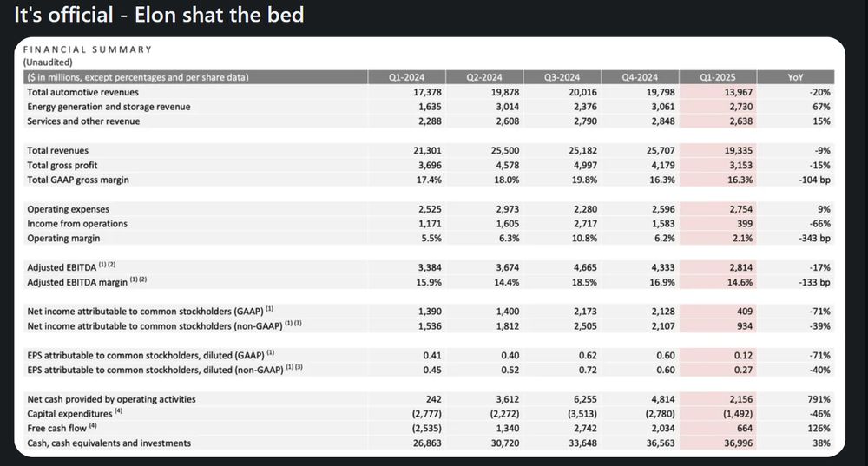Image resolution: width=868 pixels, height=466 pixels.
Task: Click the EPS diluted GAAP Q1-2025 value 0.12
Action: [744, 355]
